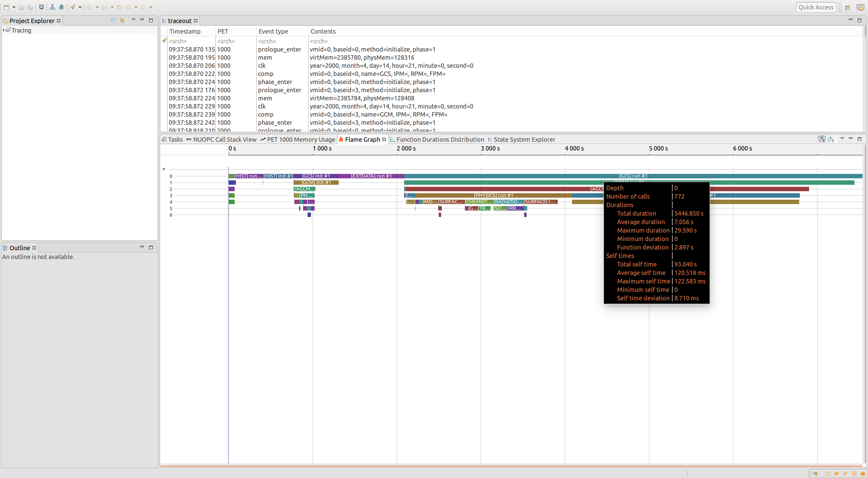Image resolution: width=868 pixels, height=478 pixels.
Task: Click the Event type search filter field
Action: point(282,41)
